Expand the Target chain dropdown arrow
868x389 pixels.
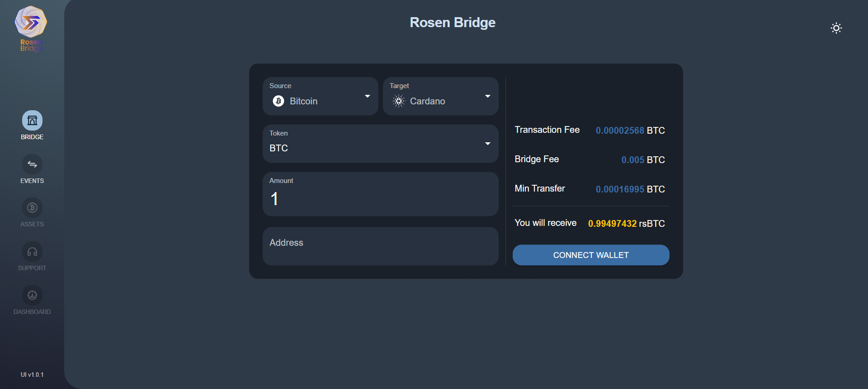tap(488, 96)
